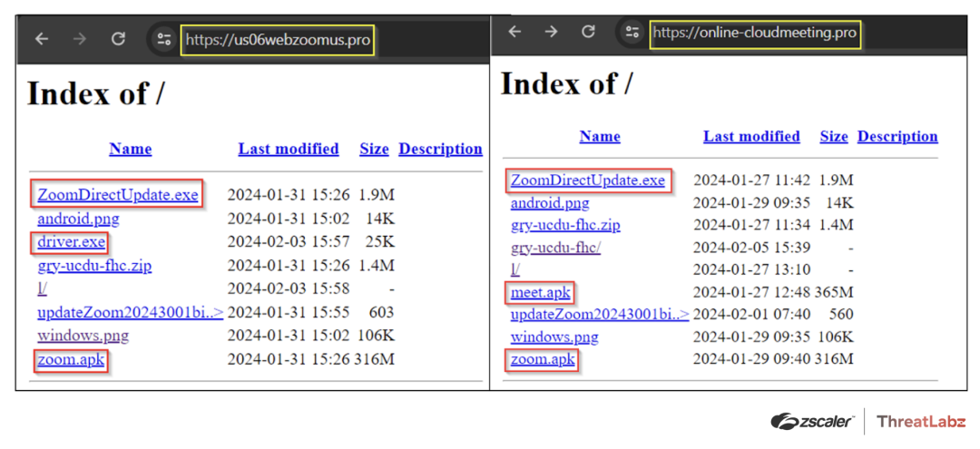Open site info icon beside us06webzoomus.pro URL

pos(163,39)
